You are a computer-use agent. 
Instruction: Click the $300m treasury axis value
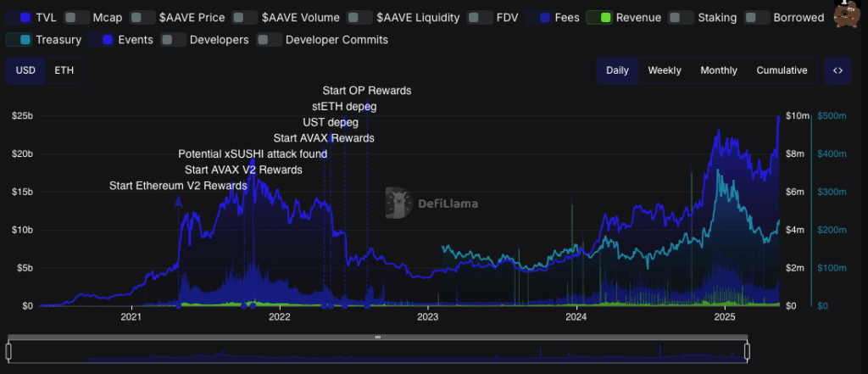click(832, 192)
